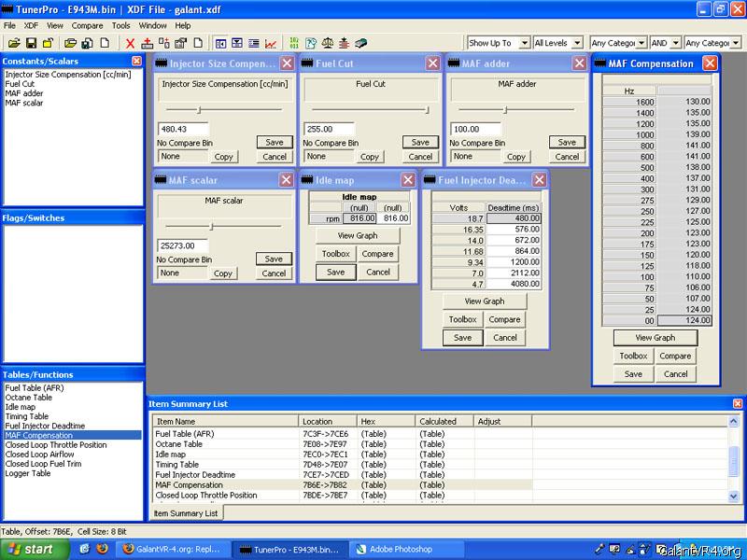This screenshot has height=560, width=747.
Task: Open the Show Up To dropdown
Action: [x=525, y=43]
